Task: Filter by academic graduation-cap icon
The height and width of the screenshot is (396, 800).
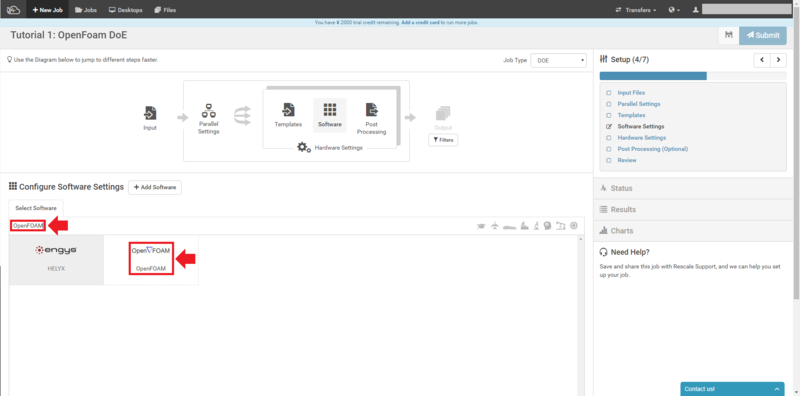Action: (481, 226)
